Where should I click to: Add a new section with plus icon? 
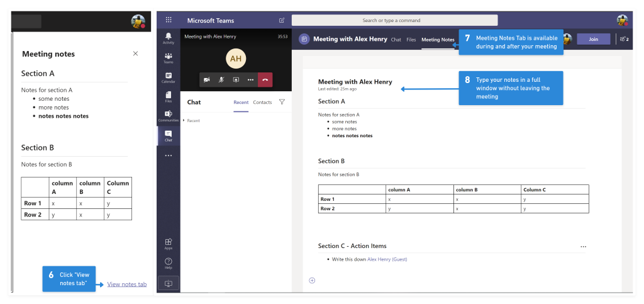[x=312, y=281]
